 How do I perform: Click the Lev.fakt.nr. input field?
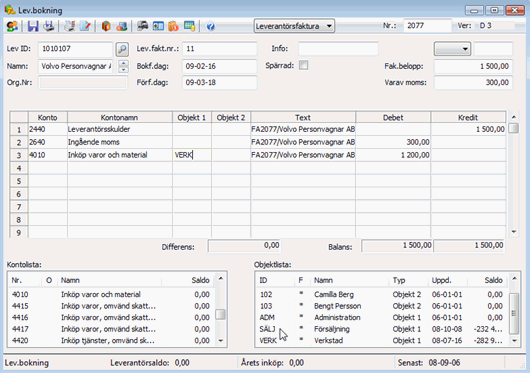click(x=220, y=49)
